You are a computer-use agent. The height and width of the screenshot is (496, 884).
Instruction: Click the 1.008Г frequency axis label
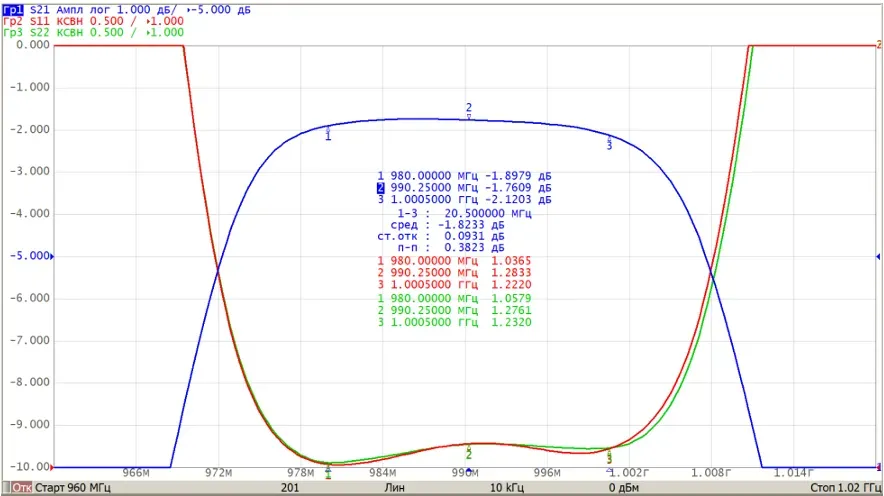point(711,473)
